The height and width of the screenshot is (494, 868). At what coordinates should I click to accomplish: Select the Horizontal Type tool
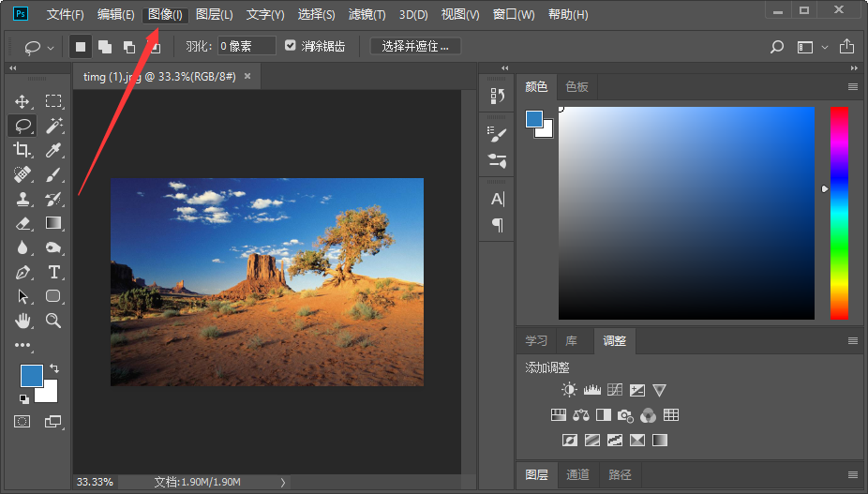click(53, 272)
